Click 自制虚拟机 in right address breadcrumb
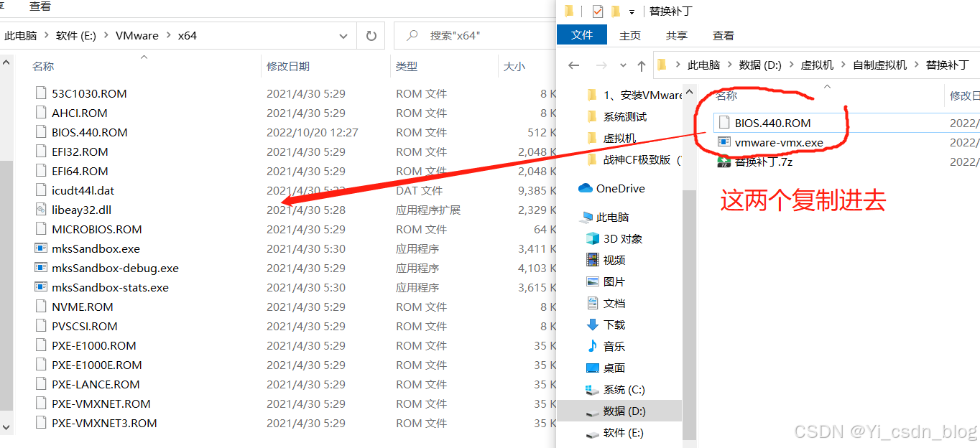Viewport: 980px width, 448px height. point(880,65)
